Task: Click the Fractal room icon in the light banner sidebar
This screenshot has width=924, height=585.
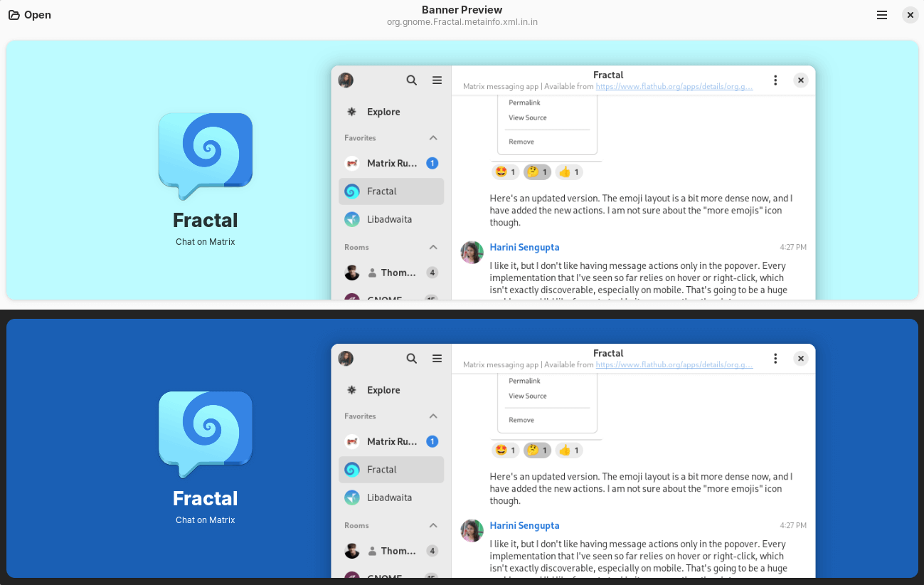Action: click(352, 191)
